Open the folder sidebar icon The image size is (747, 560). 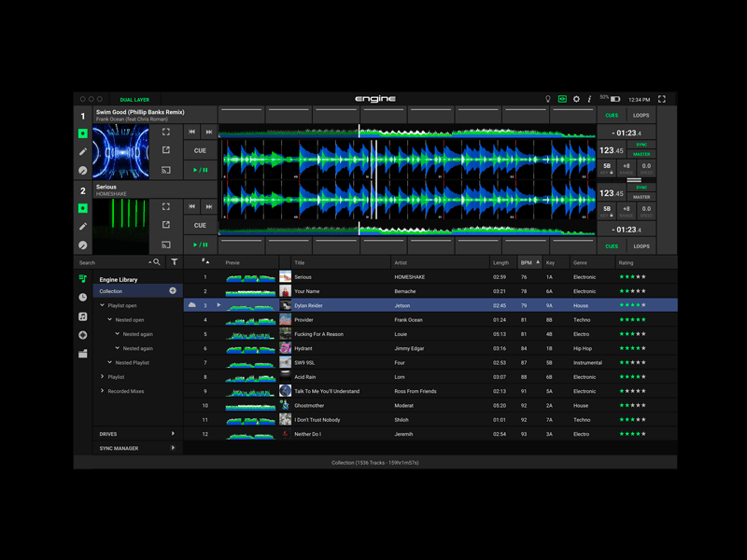tap(83, 354)
